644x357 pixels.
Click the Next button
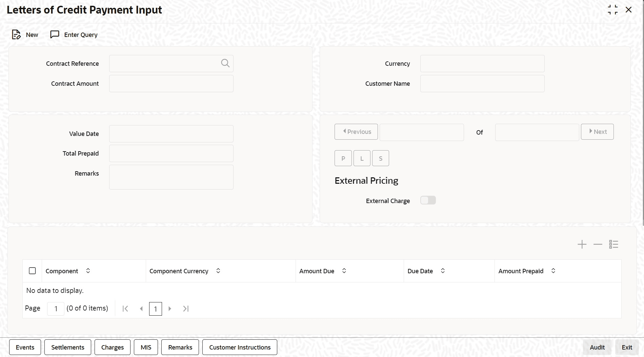[x=597, y=132]
